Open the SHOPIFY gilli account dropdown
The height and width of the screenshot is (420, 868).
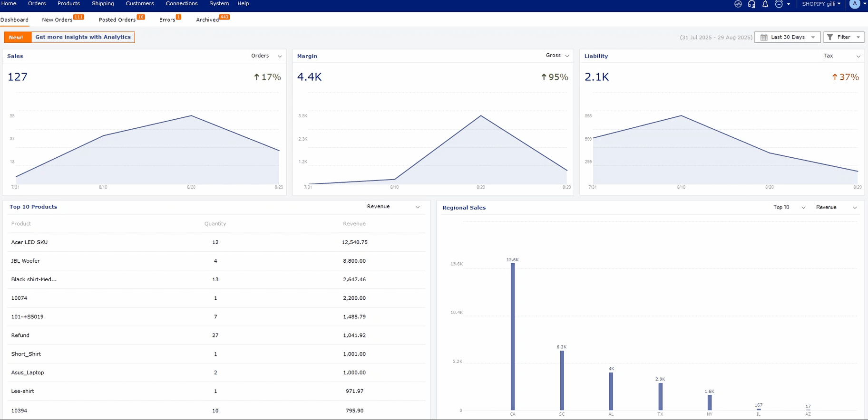(x=821, y=4)
